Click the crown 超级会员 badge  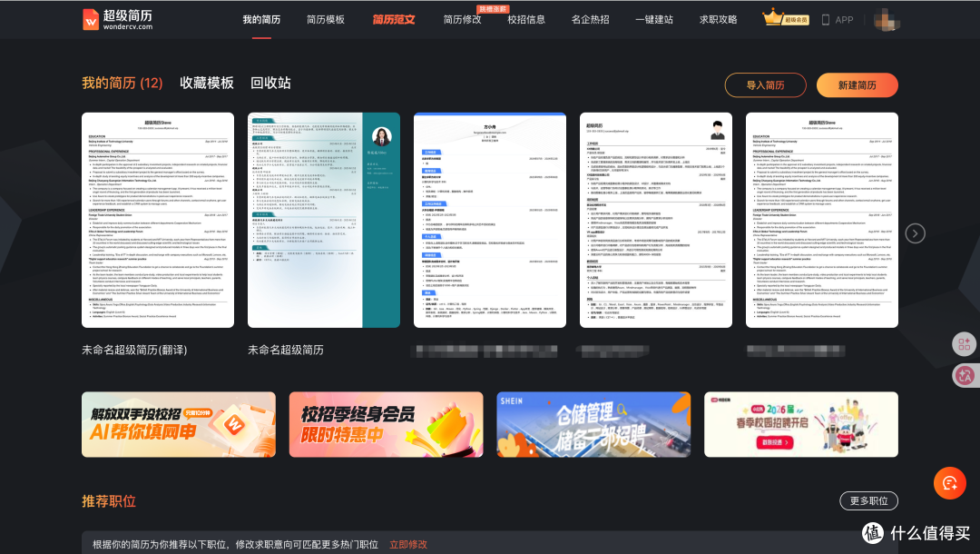786,18
